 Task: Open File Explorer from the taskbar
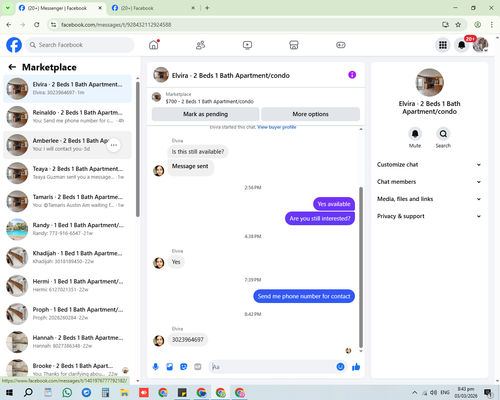point(124,392)
